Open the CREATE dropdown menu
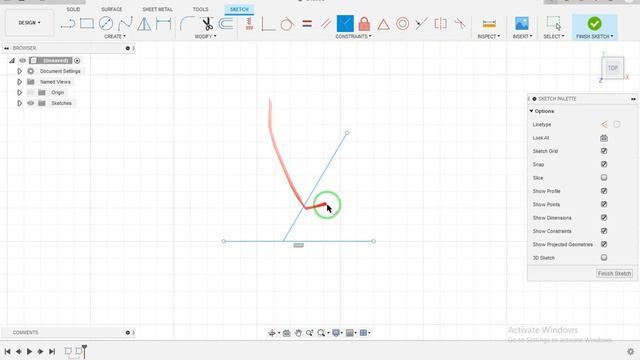 tap(115, 36)
